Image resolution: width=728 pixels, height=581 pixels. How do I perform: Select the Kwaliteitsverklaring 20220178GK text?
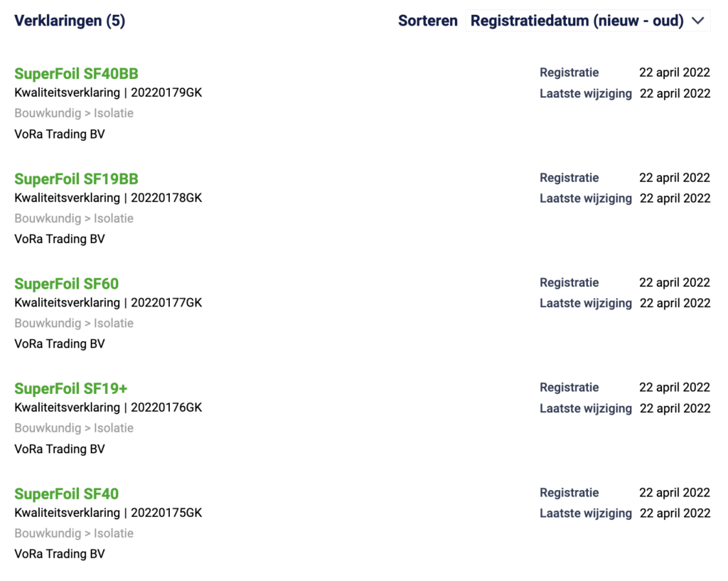pyautogui.click(x=108, y=198)
